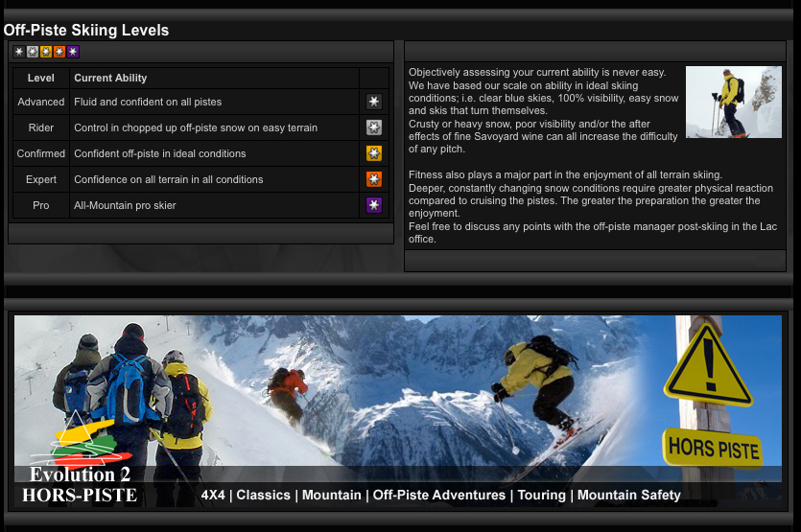Click the yellow HORS PISTE sign
The height and width of the screenshot is (532, 801).
coord(713,449)
